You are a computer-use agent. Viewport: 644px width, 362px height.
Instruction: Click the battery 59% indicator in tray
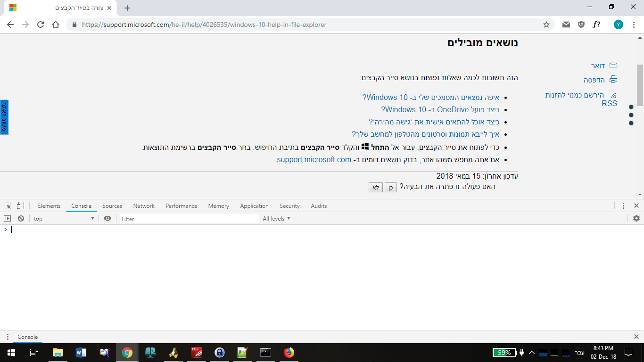coord(504,352)
